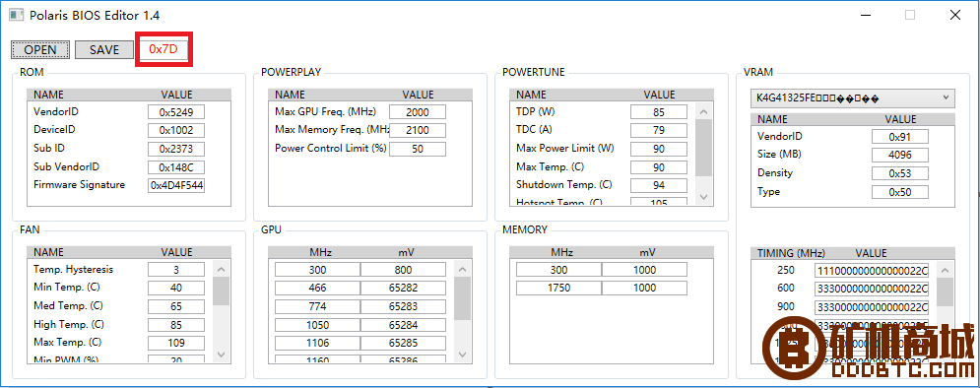The width and height of the screenshot is (980, 388).
Task: Edit the Power Control Limit value 50
Action: (x=418, y=149)
